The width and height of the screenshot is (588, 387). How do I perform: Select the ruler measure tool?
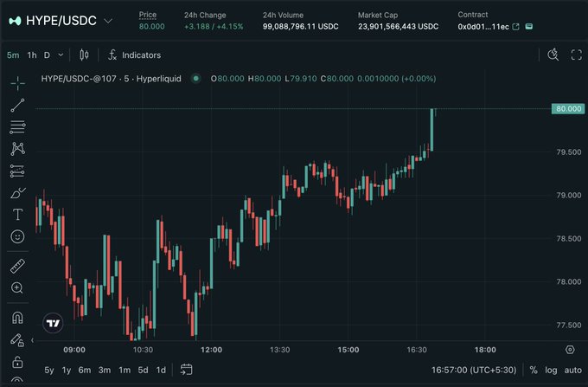pyautogui.click(x=17, y=266)
